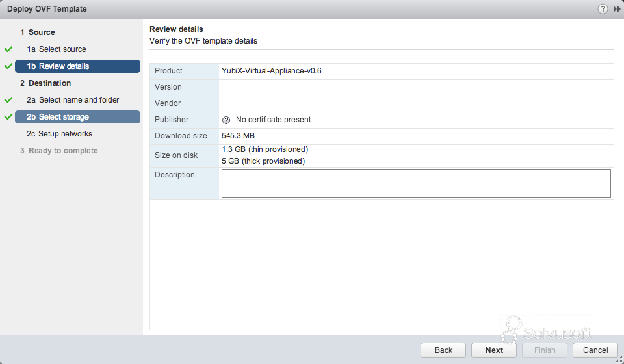Click the Next button
This screenshot has width=624, height=364.
pos(494,350)
